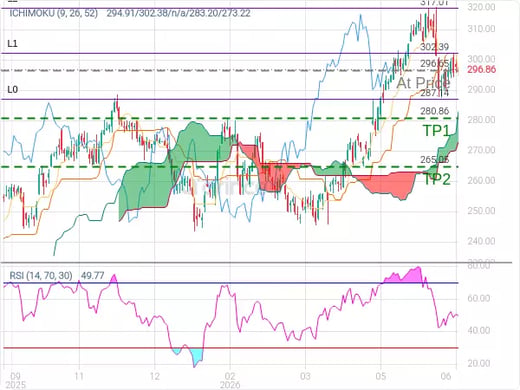This screenshot has height=390, width=520.
Task: Click the 320.00 price axis label
Action: (481, 7)
